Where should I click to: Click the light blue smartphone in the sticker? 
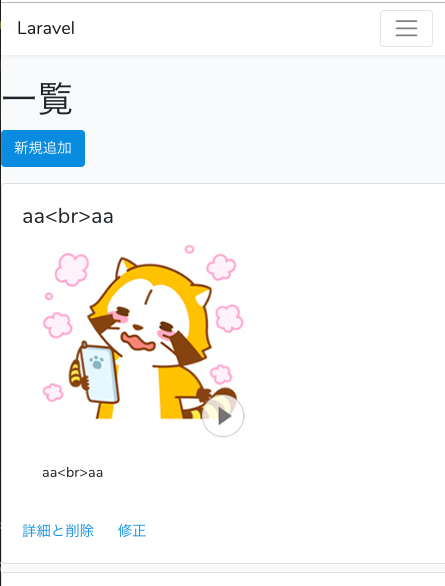pos(100,374)
